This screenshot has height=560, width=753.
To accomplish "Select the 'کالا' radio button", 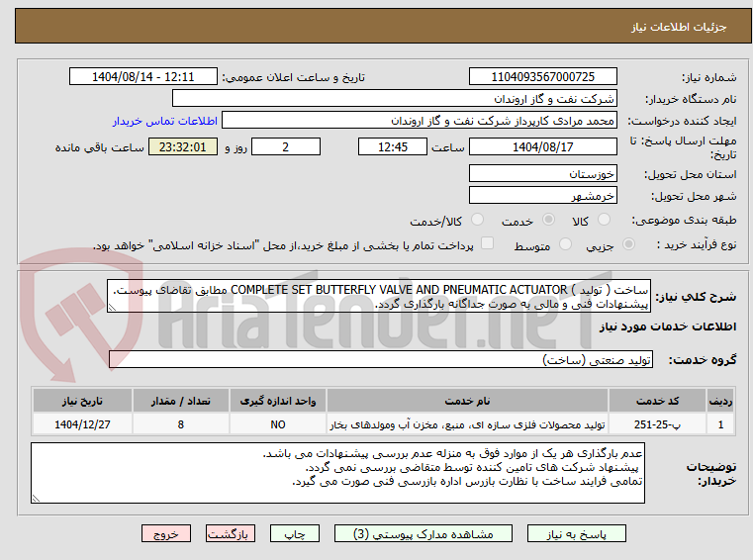I will click(604, 220).
